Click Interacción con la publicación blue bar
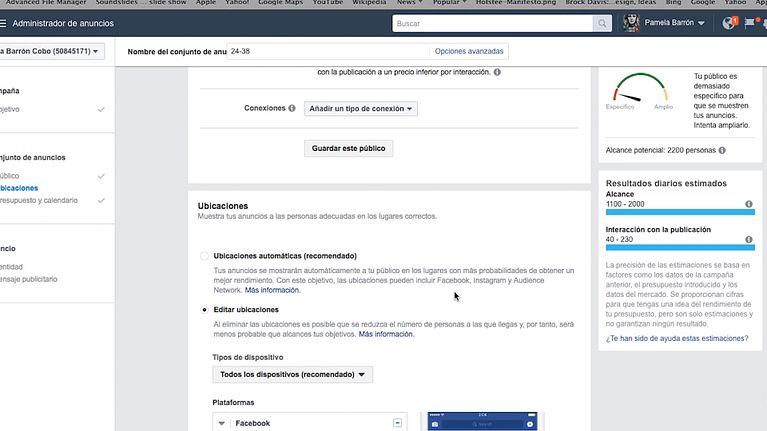Image resolution: width=767 pixels, height=431 pixels. coord(680,248)
